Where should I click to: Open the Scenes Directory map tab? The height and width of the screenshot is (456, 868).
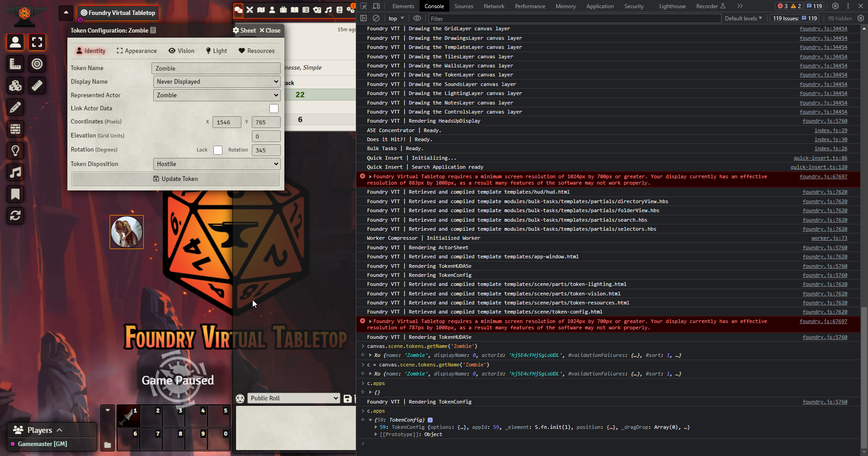point(261,9)
